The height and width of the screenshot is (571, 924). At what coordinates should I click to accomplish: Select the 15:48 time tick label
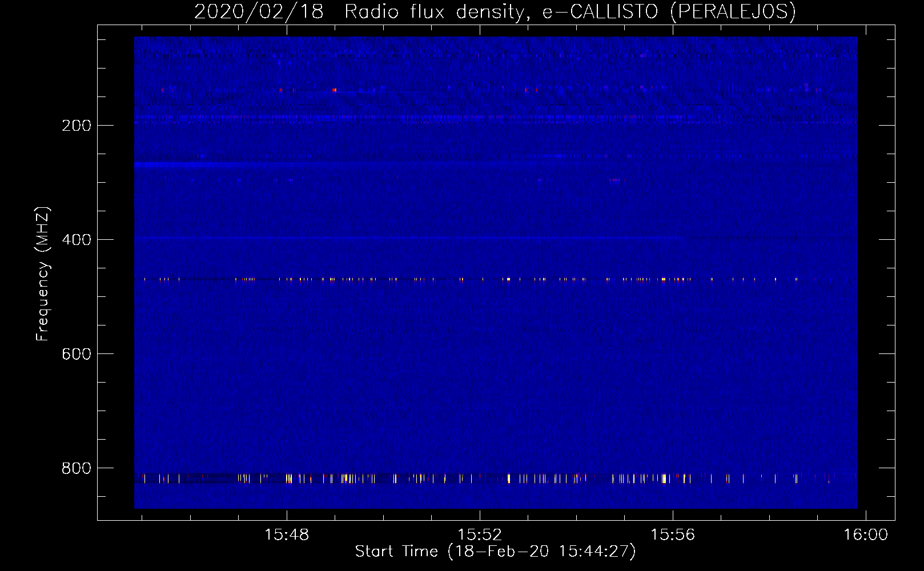[x=287, y=535]
